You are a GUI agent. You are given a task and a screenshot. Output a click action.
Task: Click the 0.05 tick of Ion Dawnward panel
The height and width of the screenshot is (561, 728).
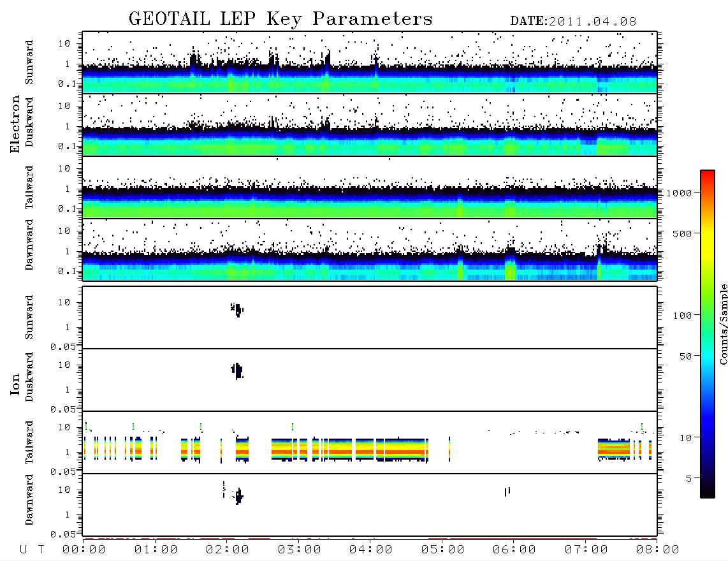(x=62, y=534)
